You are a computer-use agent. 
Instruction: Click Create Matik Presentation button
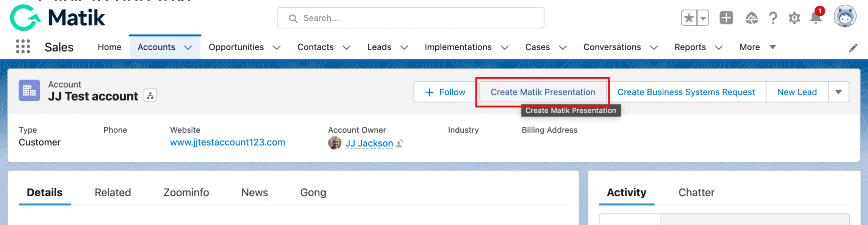click(x=543, y=92)
